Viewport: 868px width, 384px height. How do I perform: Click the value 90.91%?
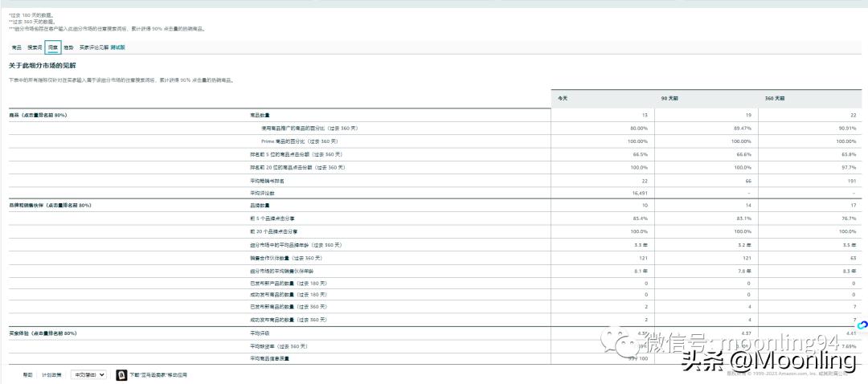[849, 129]
